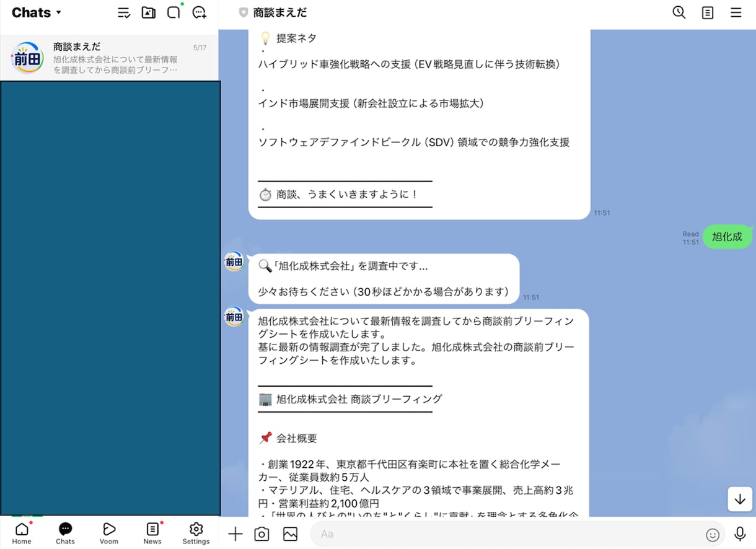The height and width of the screenshot is (549, 756).
Task: Click the sent green bubble 旭化成
Action: [727, 237]
